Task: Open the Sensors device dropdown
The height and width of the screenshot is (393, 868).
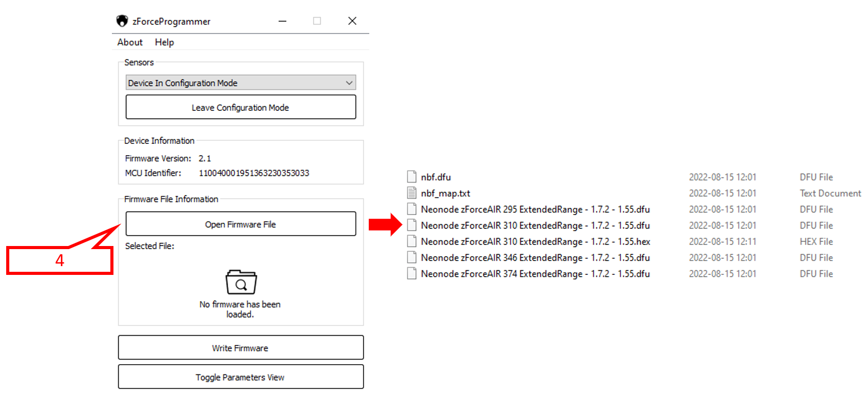Action: pos(235,83)
